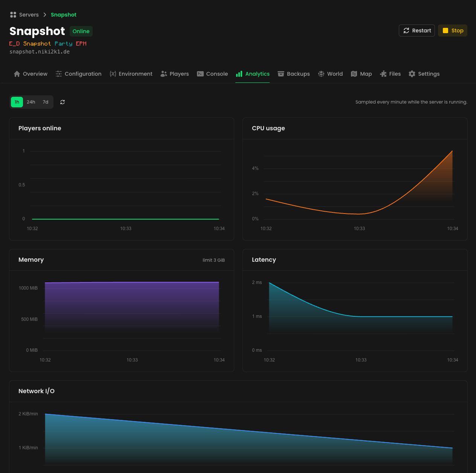The width and height of the screenshot is (476, 473).
Task: Click the 2 ms label on Latency chart
Action: point(257,282)
